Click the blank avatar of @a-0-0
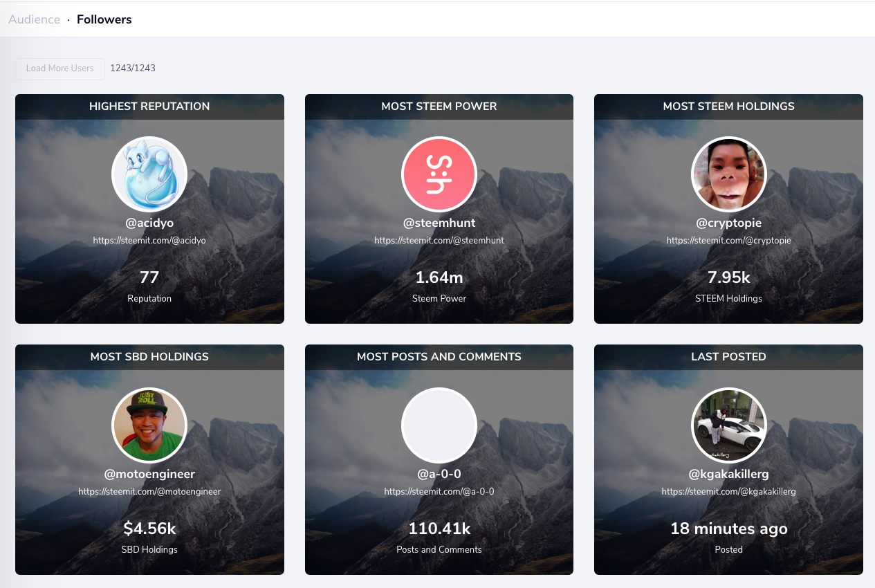Viewport: 875px width, 588px height. click(x=439, y=425)
